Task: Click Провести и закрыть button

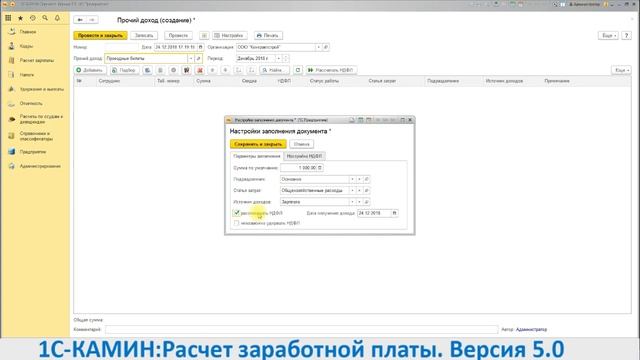Action: click(100, 36)
